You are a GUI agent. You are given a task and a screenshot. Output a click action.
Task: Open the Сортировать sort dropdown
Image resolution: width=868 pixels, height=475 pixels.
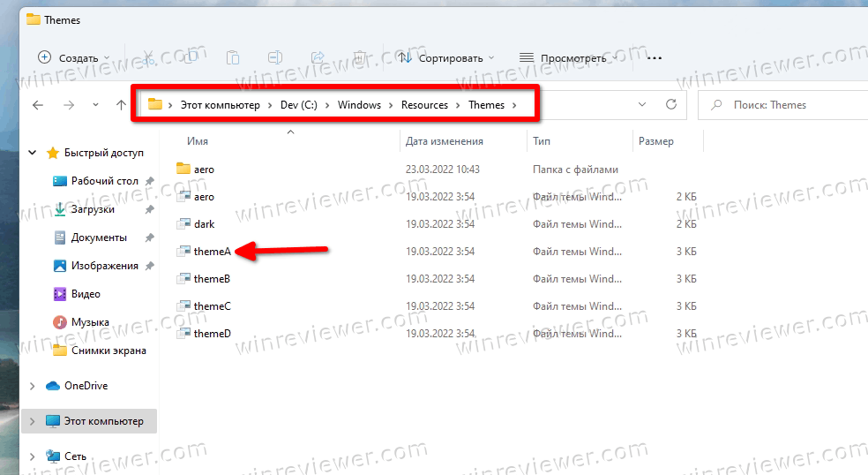click(x=446, y=57)
